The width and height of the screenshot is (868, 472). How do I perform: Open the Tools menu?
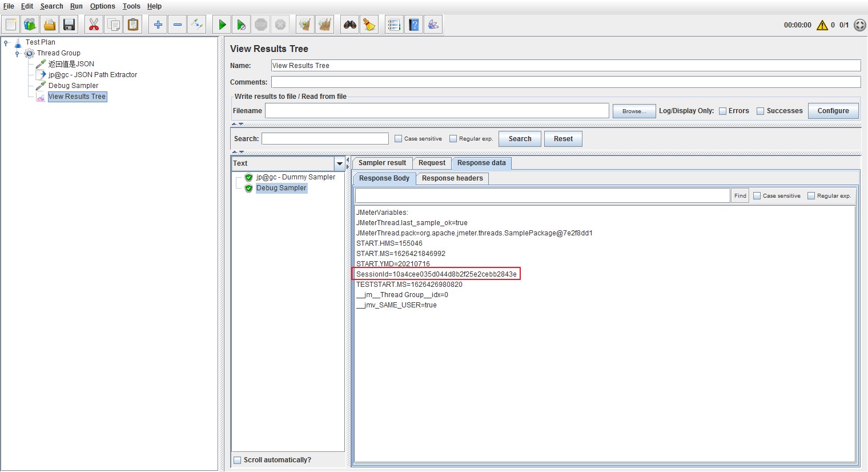pyautogui.click(x=131, y=6)
